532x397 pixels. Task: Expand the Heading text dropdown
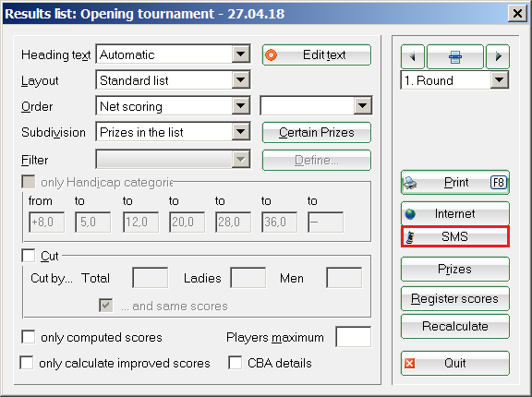pos(240,54)
